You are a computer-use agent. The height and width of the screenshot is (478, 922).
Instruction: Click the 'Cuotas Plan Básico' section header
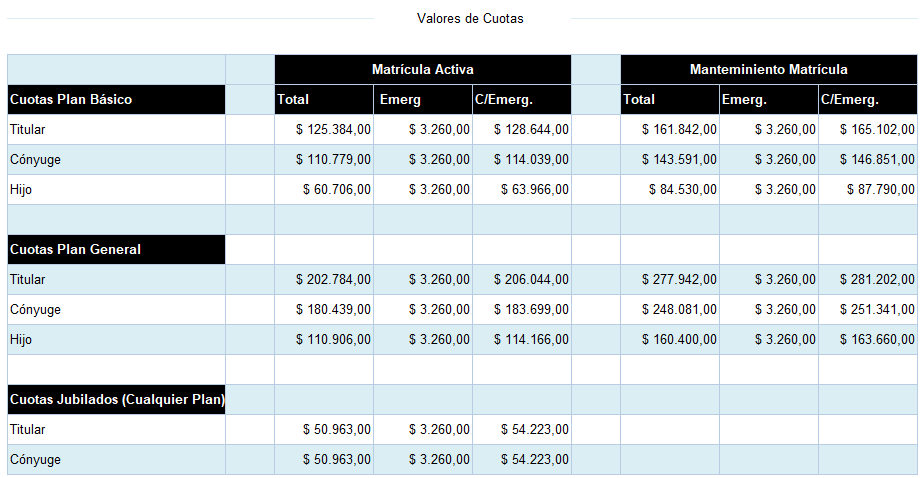pos(71,100)
